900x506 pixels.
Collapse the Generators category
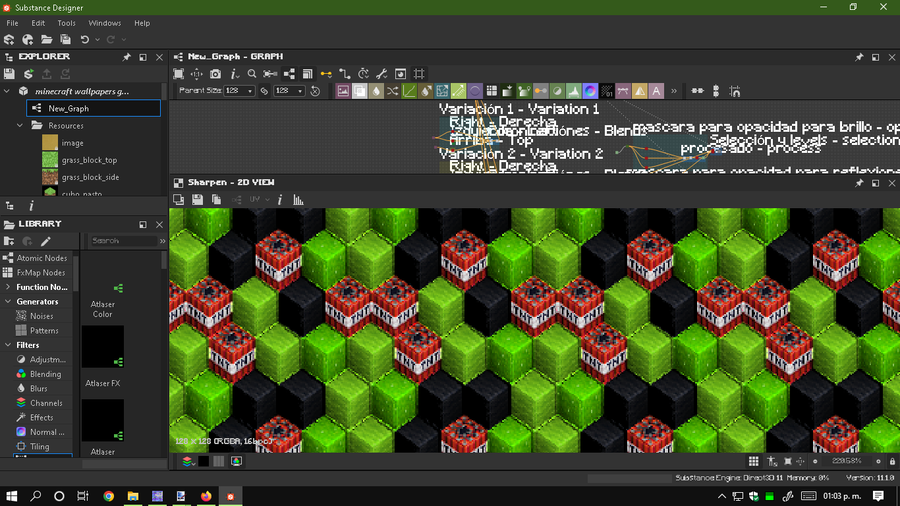pos(7,301)
